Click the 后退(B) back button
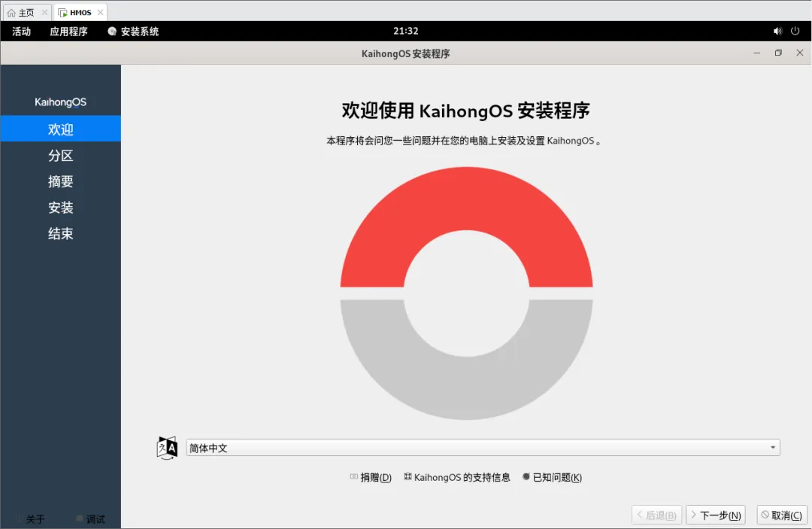The height and width of the screenshot is (529, 812). (x=656, y=515)
